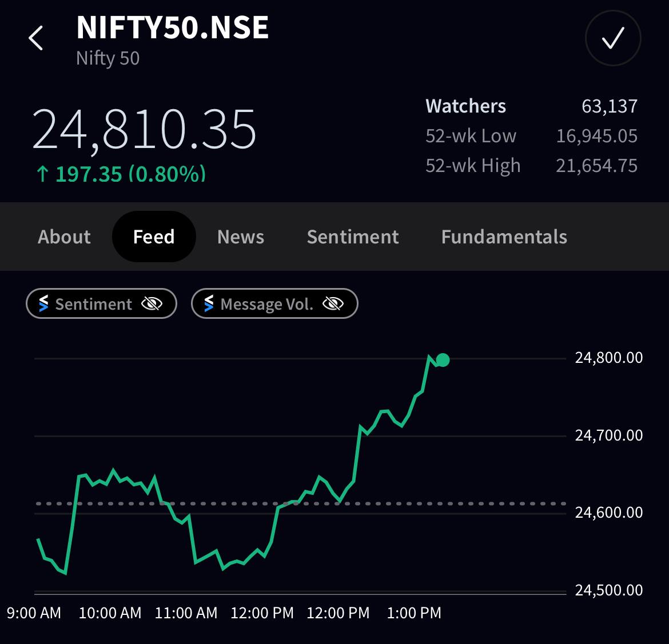
Task: Click the 10:00 AM time label
Action: tap(110, 613)
